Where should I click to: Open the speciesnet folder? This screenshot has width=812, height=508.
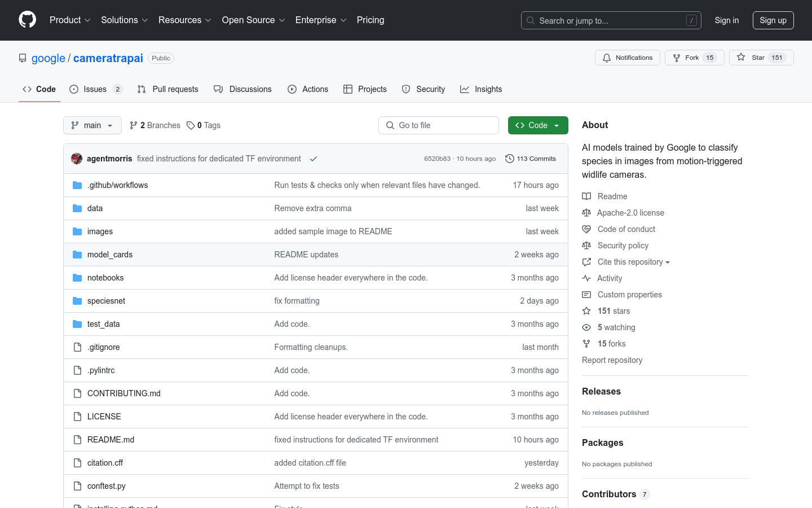click(x=106, y=301)
